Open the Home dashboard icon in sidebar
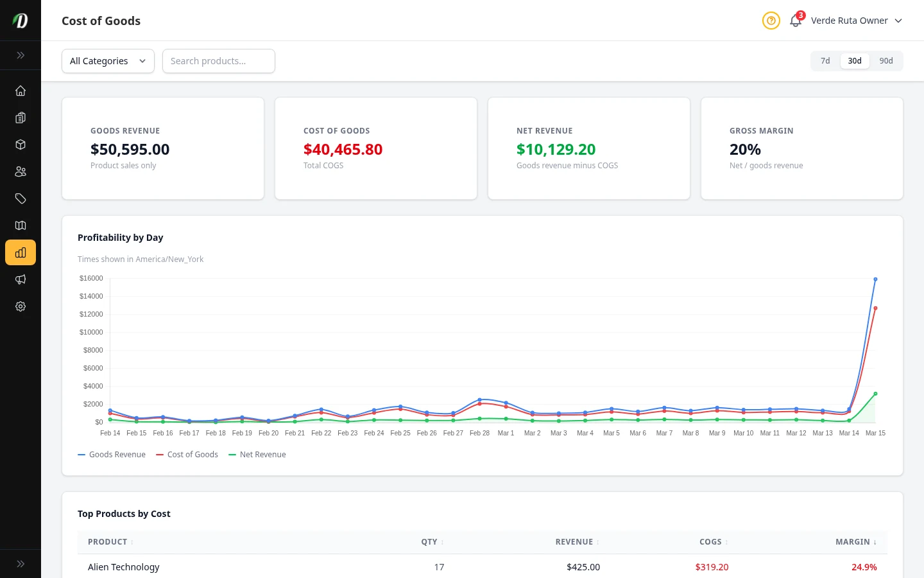The image size is (924, 578). pos(21,91)
